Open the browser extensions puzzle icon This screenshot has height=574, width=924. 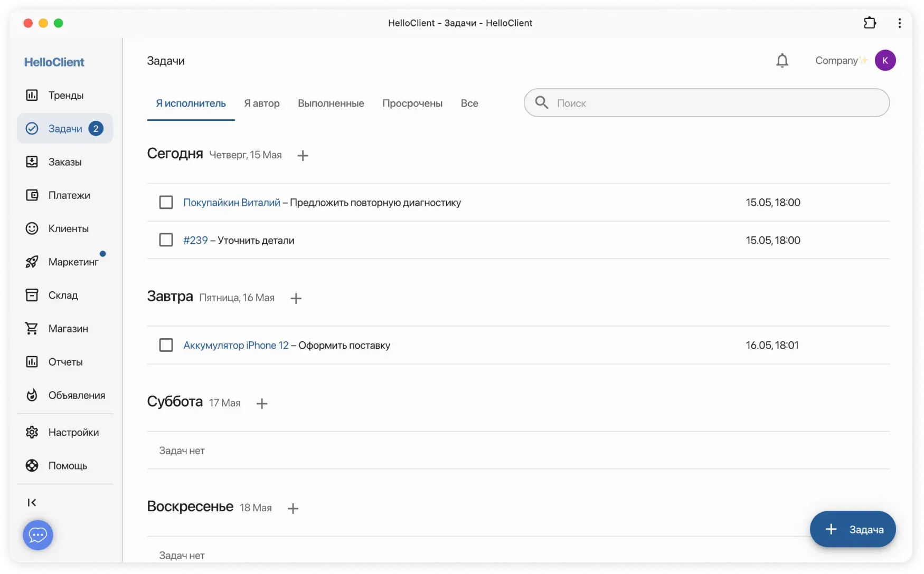(870, 23)
